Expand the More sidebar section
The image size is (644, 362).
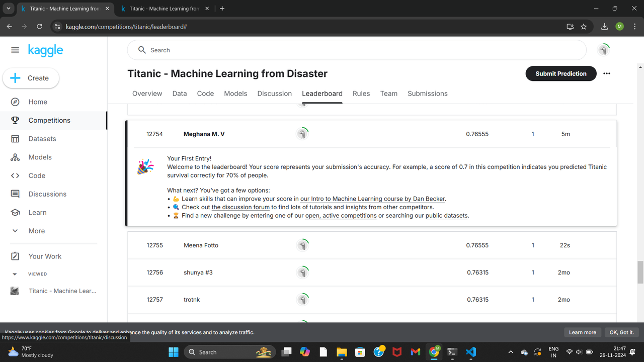(37, 231)
